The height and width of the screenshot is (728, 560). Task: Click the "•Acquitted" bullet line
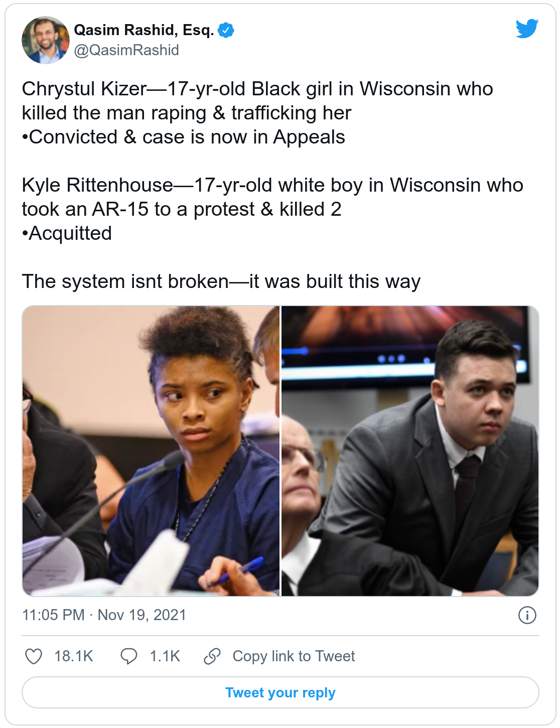pyautogui.click(x=67, y=233)
